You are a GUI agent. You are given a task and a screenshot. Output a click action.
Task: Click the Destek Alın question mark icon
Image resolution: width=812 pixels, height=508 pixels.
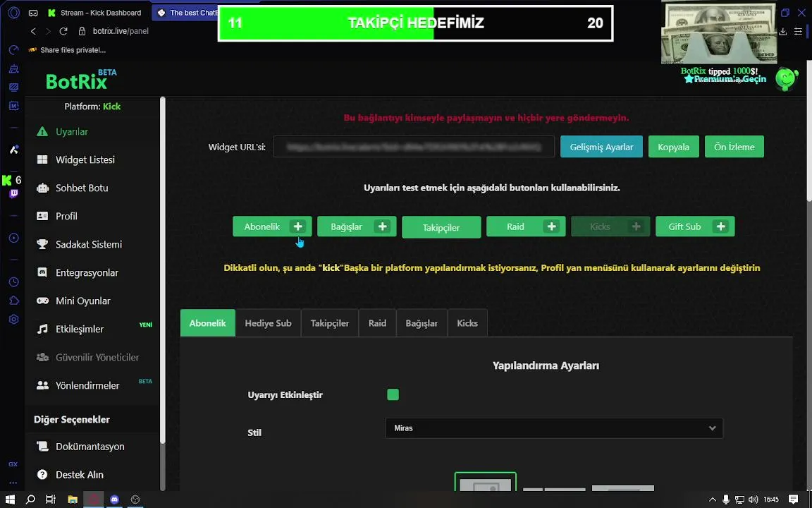42,475
